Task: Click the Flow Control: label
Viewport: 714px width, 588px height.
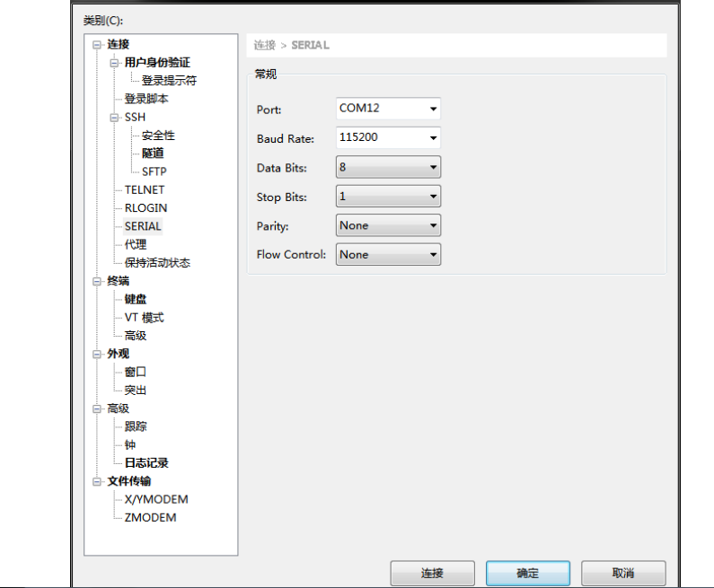Action: 291,254
